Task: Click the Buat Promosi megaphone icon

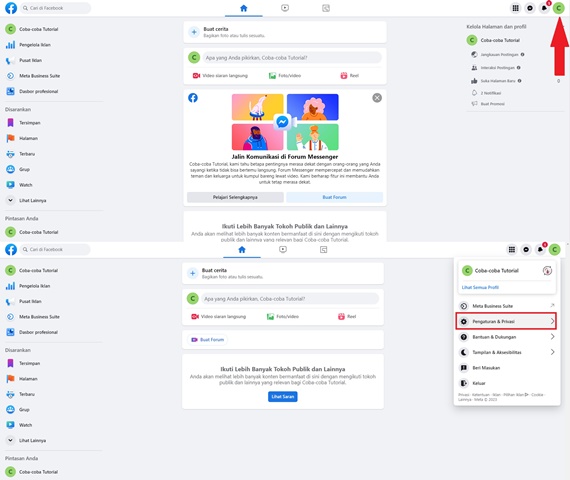Action: [x=474, y=104]
